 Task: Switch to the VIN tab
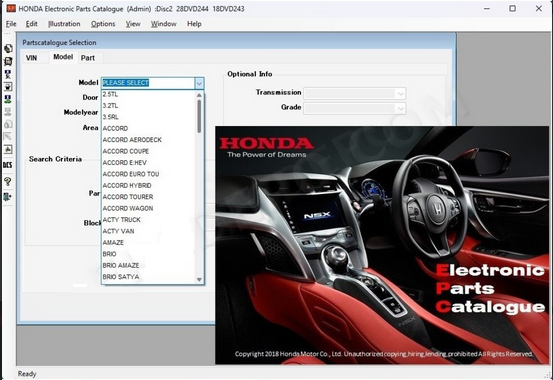31,58
